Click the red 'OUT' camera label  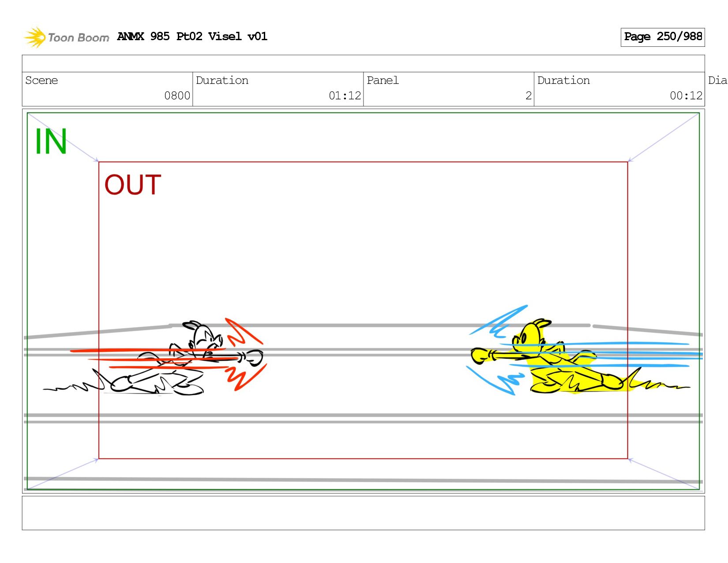132,185
